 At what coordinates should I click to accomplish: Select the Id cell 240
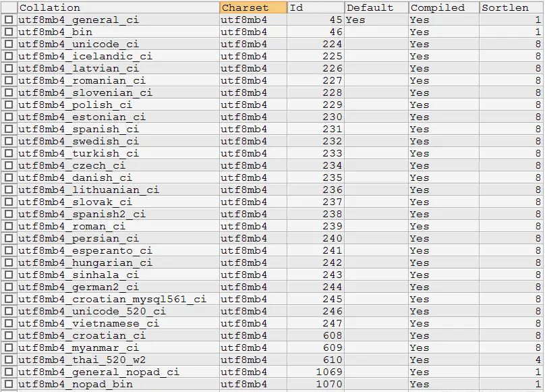click(x=316, y=238)
